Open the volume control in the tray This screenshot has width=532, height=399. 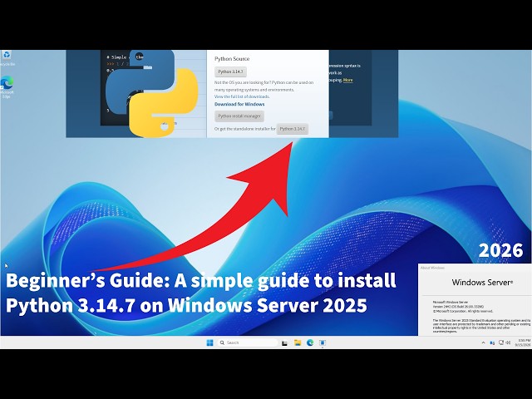508,343
